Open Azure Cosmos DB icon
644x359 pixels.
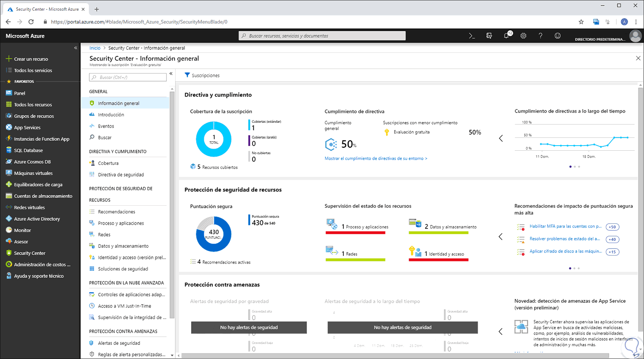pos(9,162)
